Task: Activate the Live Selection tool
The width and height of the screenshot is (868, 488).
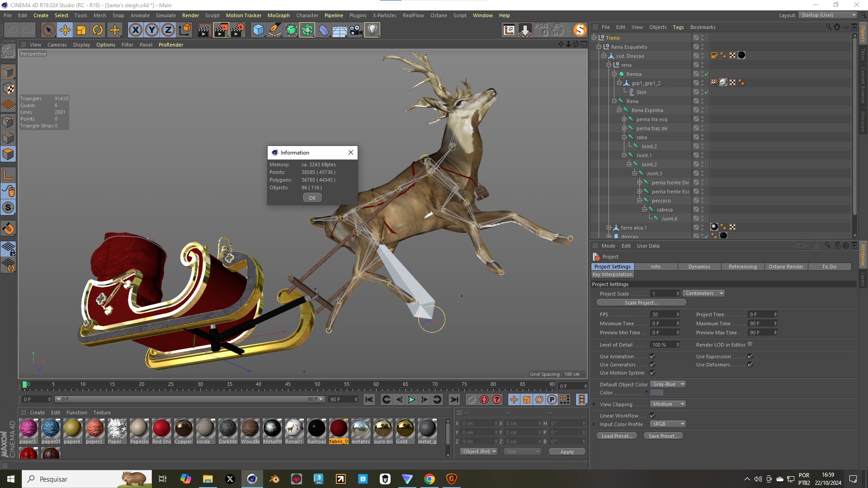Action: coord(49,30)
